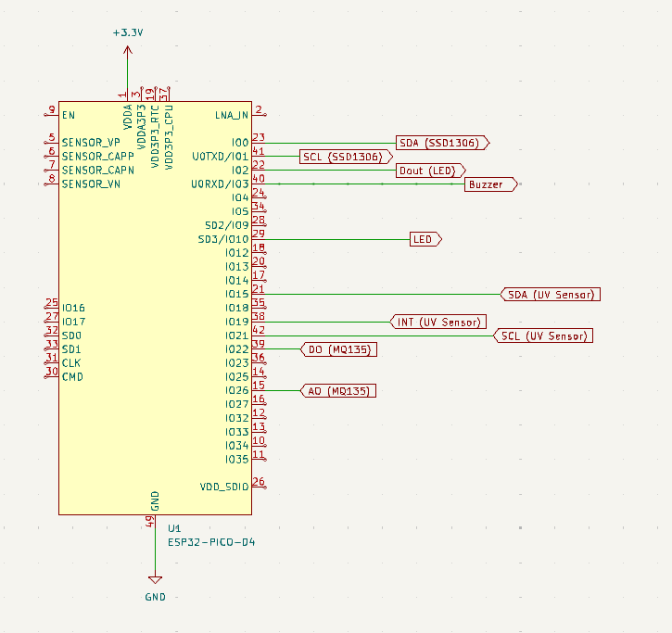
Task: Click the VDD_SDIO pin name
Action: pos(224,487)
